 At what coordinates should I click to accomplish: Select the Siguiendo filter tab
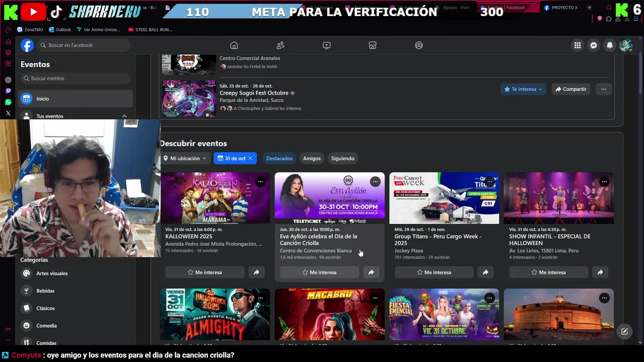[343, 158]
